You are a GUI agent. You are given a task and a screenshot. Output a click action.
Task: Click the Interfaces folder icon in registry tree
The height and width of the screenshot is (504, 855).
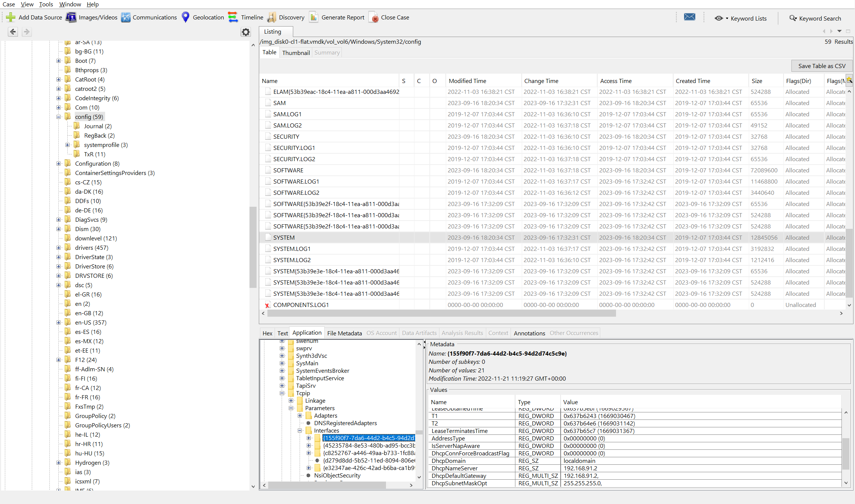[x=309, y=430]
